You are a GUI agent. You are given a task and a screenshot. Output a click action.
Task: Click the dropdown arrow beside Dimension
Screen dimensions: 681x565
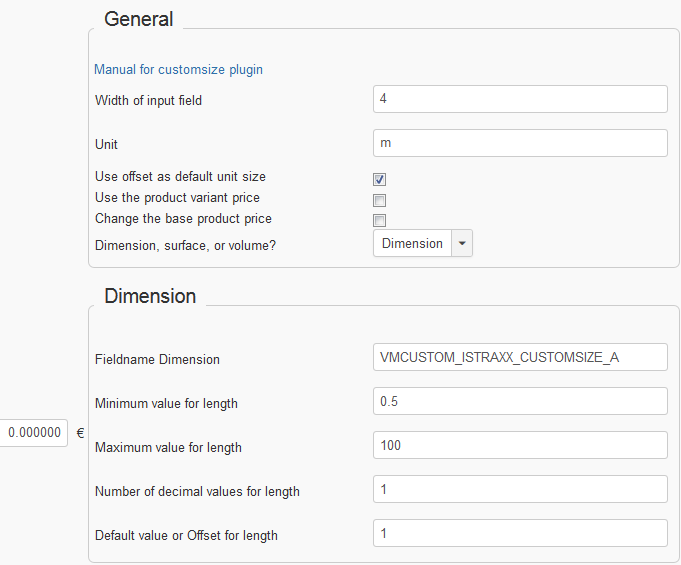(462, 243)
